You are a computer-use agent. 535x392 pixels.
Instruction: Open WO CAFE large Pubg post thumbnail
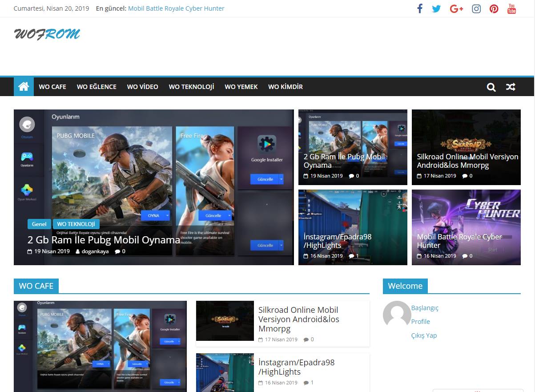[100, 346]
